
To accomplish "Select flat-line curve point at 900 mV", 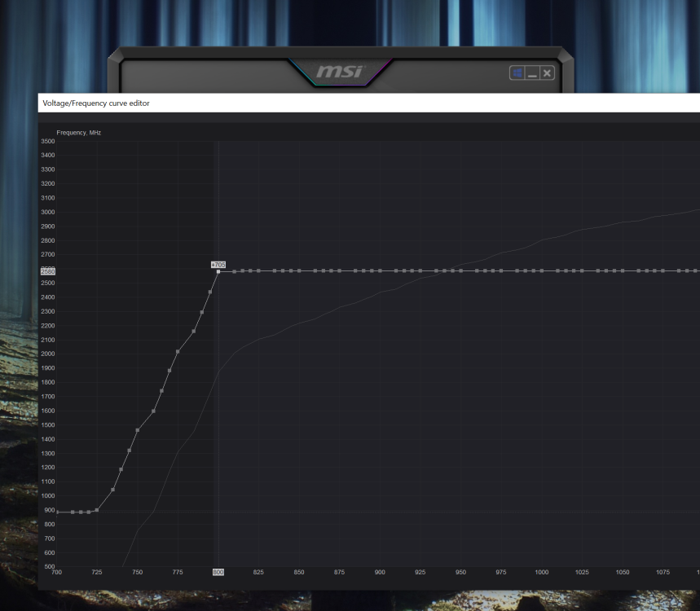I will coord(380,271).
